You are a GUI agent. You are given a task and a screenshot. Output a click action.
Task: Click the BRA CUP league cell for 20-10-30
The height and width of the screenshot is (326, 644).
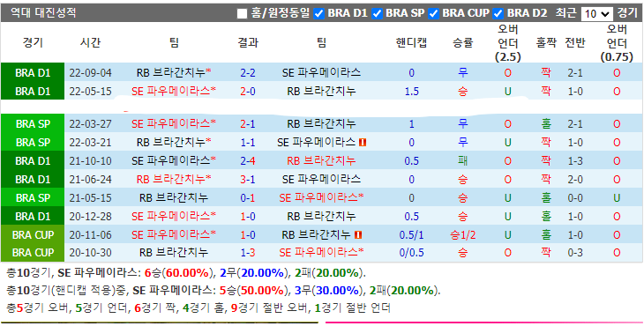point(33,253)
